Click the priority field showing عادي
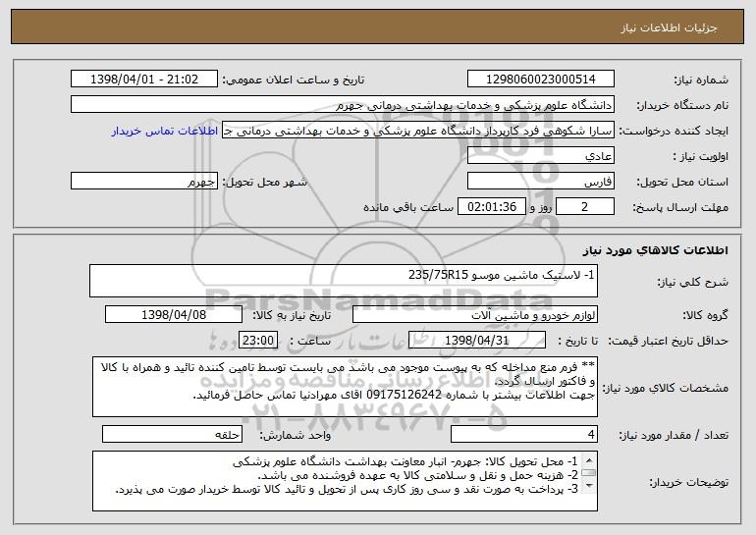The image size is (756, 535). 540,156
